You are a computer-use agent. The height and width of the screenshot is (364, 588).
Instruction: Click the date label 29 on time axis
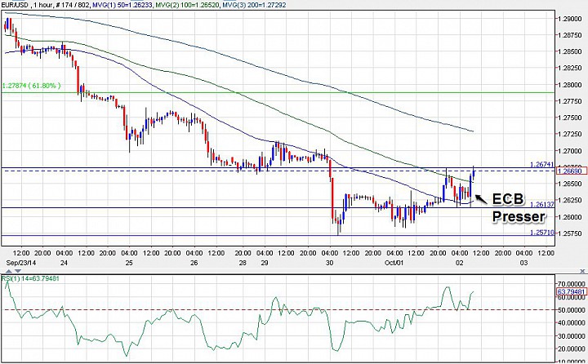pos(265,263)
